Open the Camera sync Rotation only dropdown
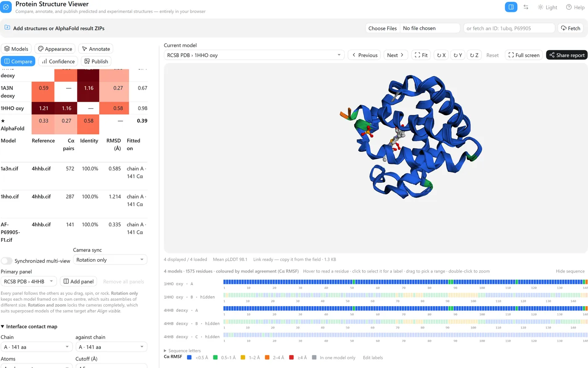The height and width of the screenshot is (368, 588). 110,260
